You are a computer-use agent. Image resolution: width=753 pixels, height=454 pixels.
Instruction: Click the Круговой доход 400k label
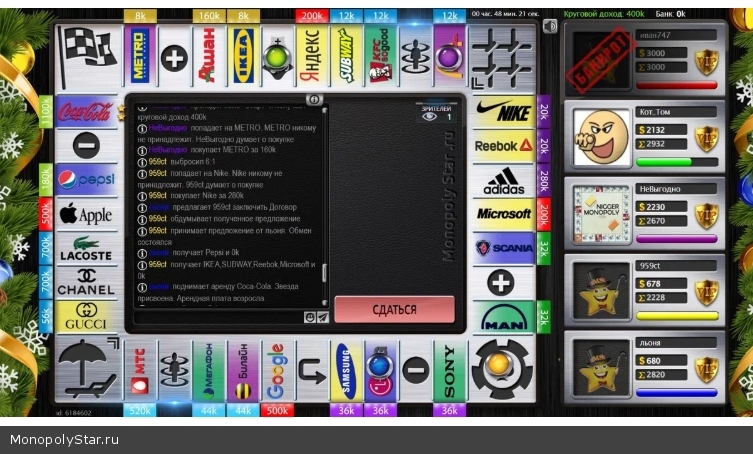coord(604,14)
